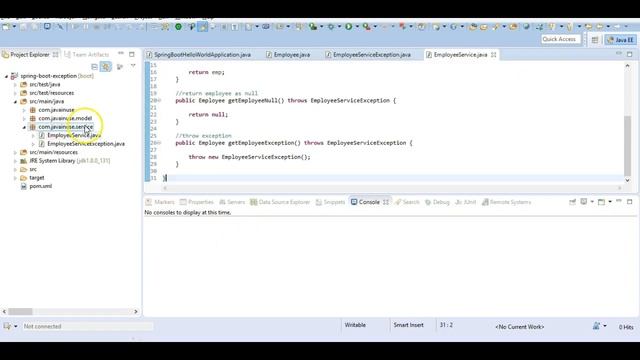Screen dimensions: 640x360
Task: Click the Open Type icon in toolbar
Action: (x=473, y=27)
